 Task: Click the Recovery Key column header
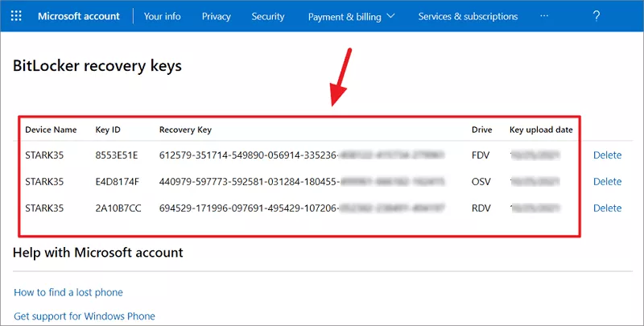tap(185, 130)
